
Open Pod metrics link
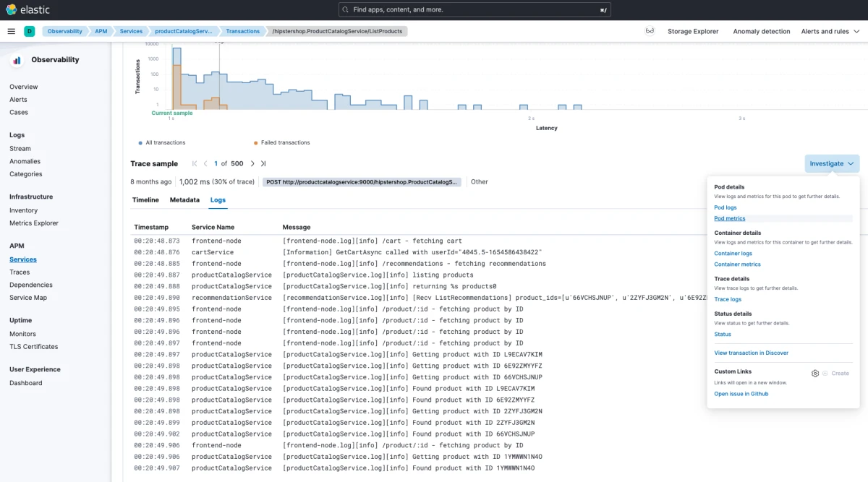point(729,218)
